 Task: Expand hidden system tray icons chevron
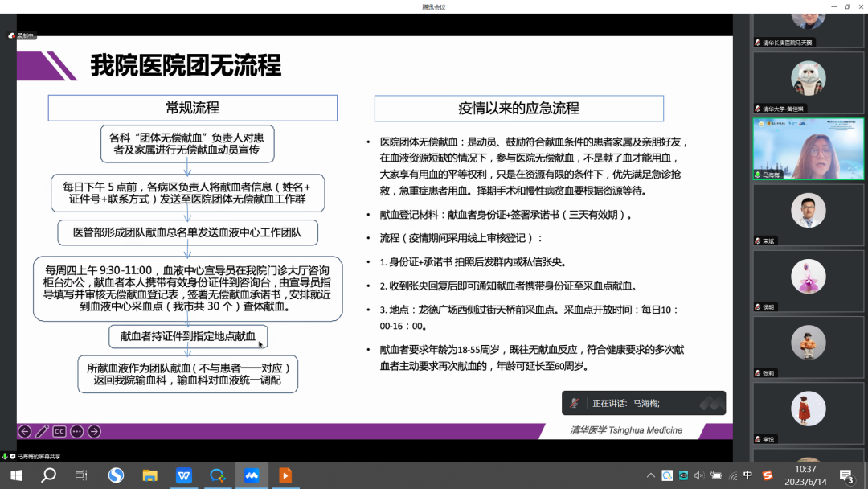point(650,475)
